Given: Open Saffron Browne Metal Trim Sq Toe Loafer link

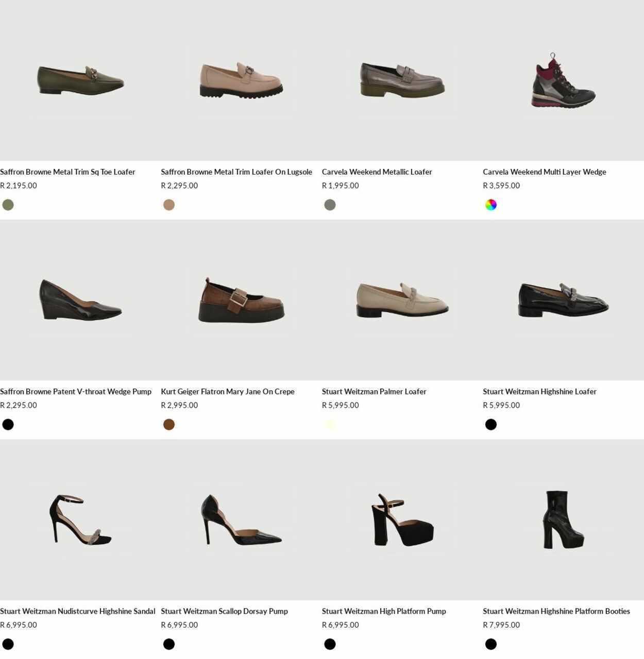Looking at the screenshot, I should pyautogui.click(x=67, y=172).
